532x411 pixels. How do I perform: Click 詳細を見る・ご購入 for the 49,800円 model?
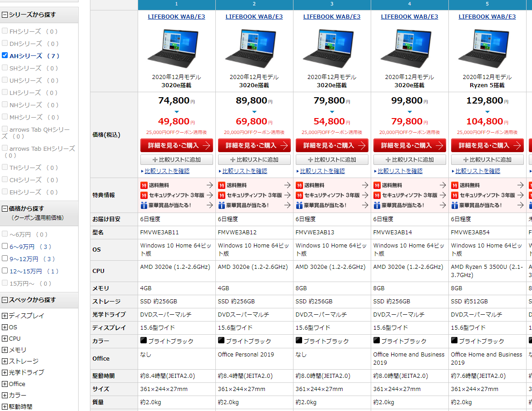177,145
